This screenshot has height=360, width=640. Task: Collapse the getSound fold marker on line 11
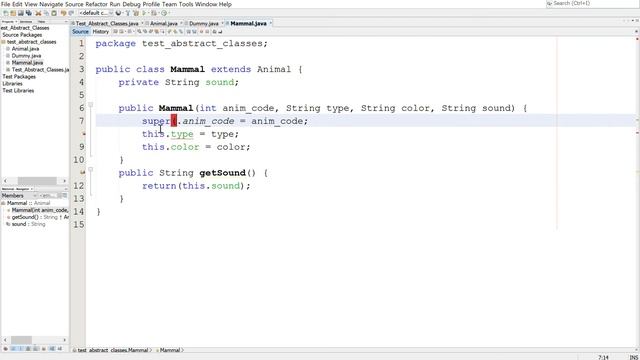coord(91,169)
